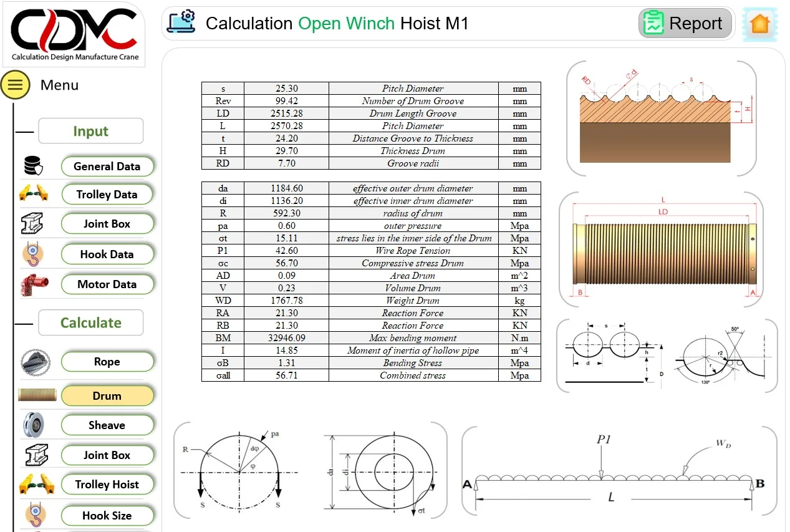Click the sheave wheel icon

click(x=33, y=425)
